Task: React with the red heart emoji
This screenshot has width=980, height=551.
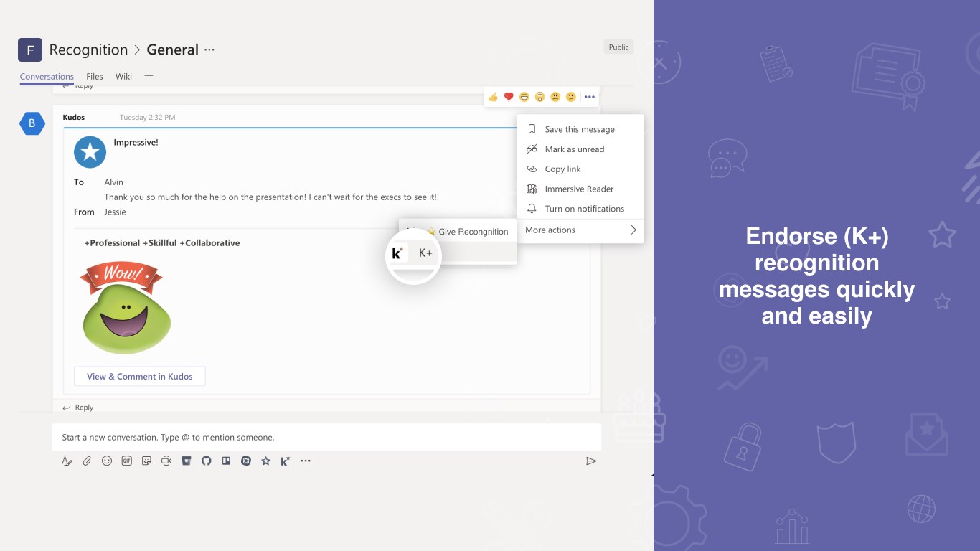Action: tap(509, 97)
